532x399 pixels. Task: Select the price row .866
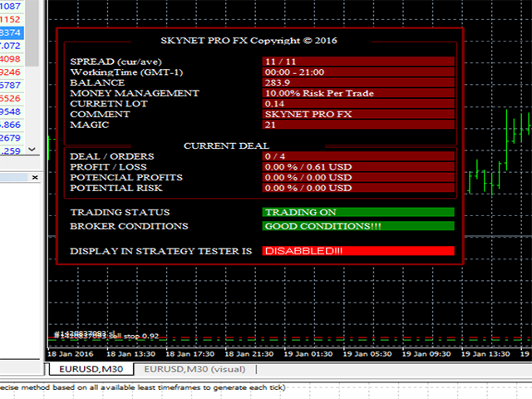[x=12, y=125]
